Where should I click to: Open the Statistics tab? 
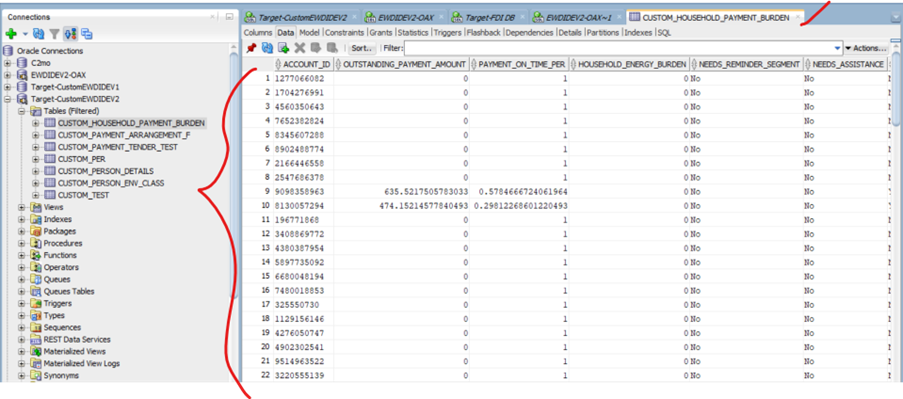point(413,33)
